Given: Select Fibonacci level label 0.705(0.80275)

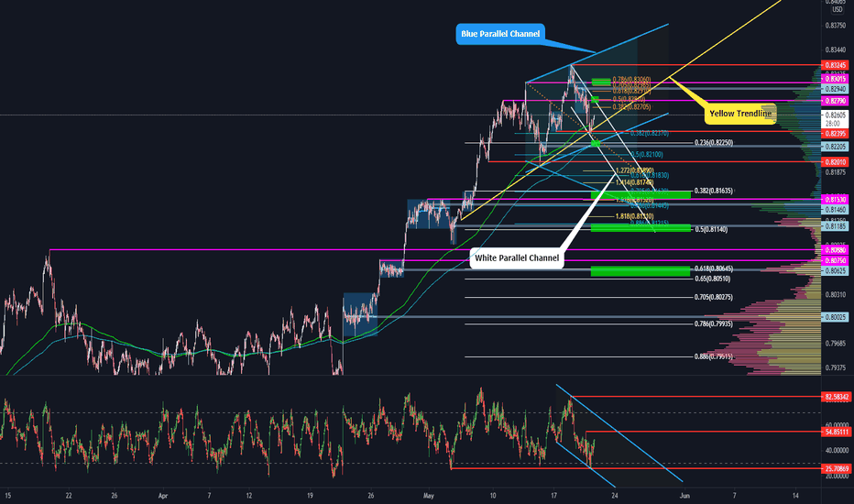Looking at the screenshot, I should (x=714, y=297).
